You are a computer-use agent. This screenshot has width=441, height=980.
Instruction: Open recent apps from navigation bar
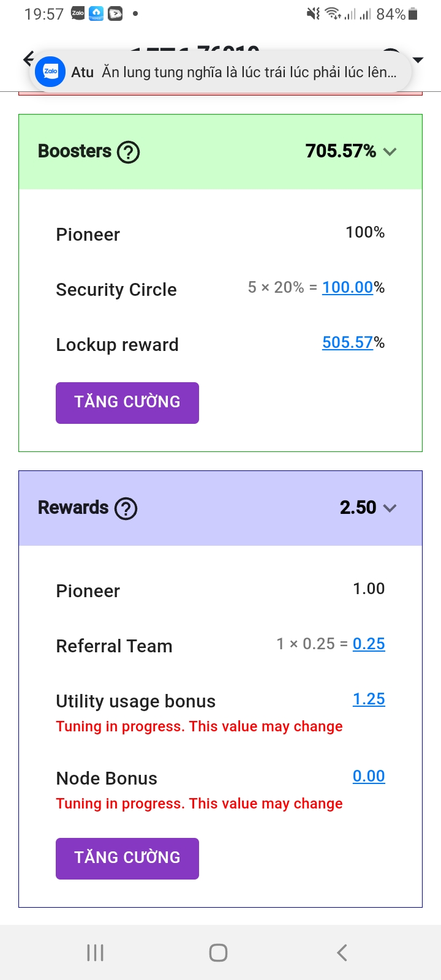[x=95, y=952]
